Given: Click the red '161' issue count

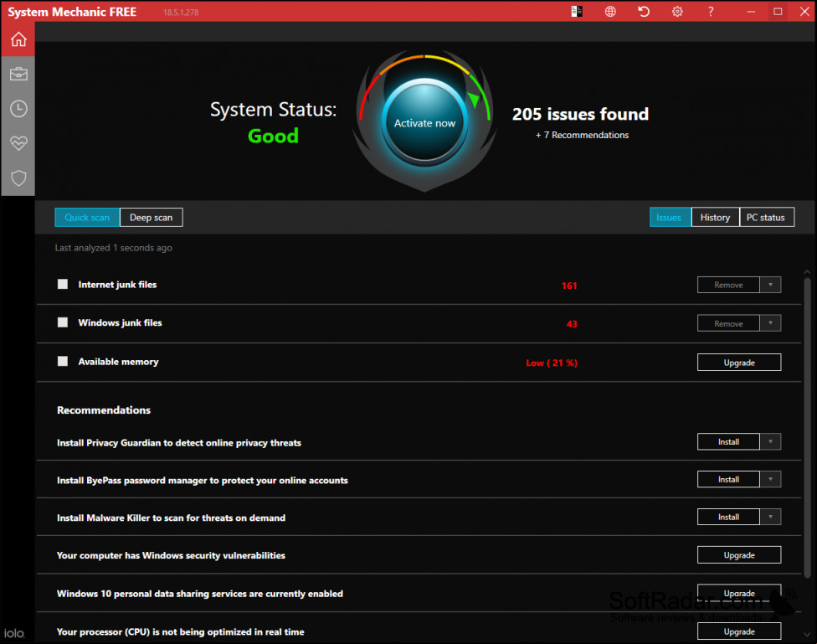Looking at the screenshot, I should (x=569, y=286).
